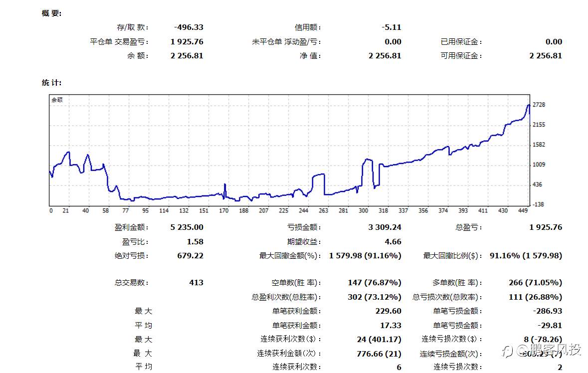Click the 盈利金额 label
The image size is (588, 373).
[132, 227]
